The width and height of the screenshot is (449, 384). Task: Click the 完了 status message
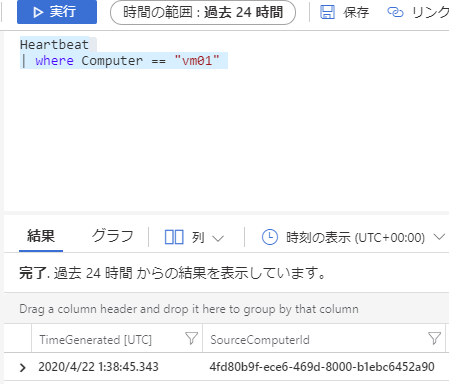172,273
